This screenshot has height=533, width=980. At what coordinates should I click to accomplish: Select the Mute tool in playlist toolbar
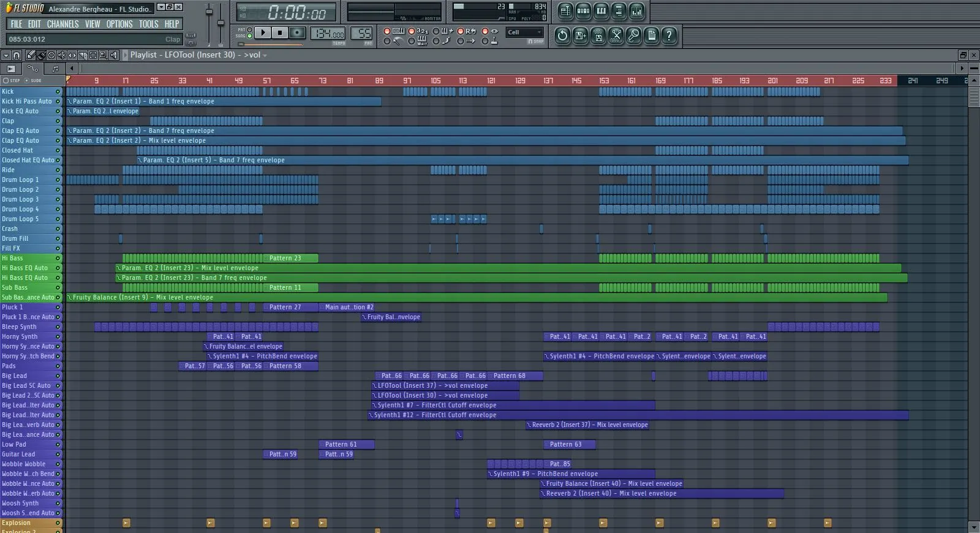coord(62,55)
